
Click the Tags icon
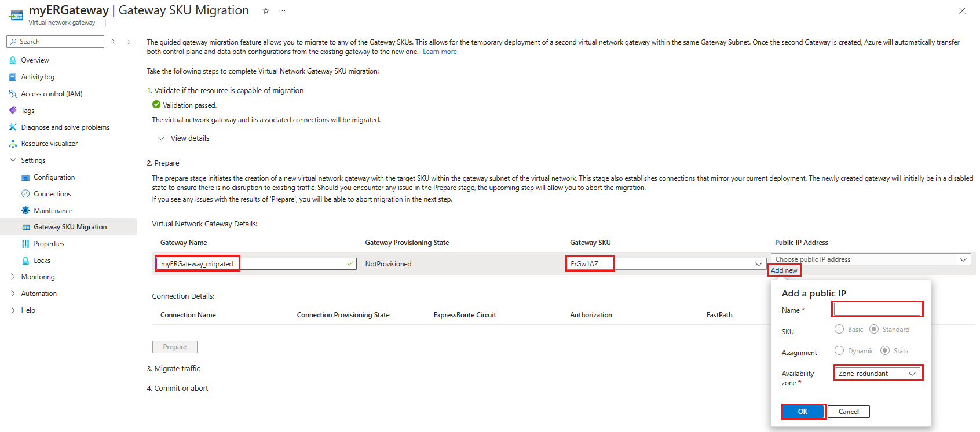[13, 111]
